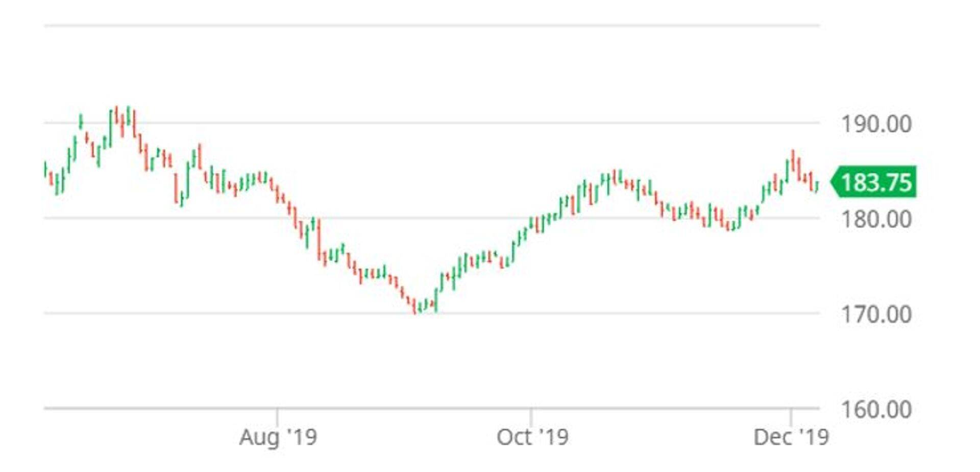This screenshot has width=980, height=472.
Task: Click the Aug '19 date label
Action: [x=278, y=437]
